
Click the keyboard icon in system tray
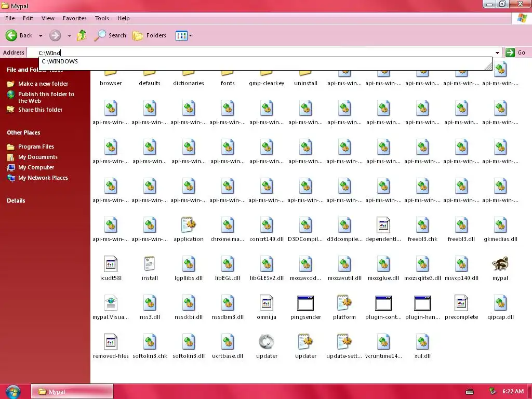pyautogui.click(x=470, y=392)
